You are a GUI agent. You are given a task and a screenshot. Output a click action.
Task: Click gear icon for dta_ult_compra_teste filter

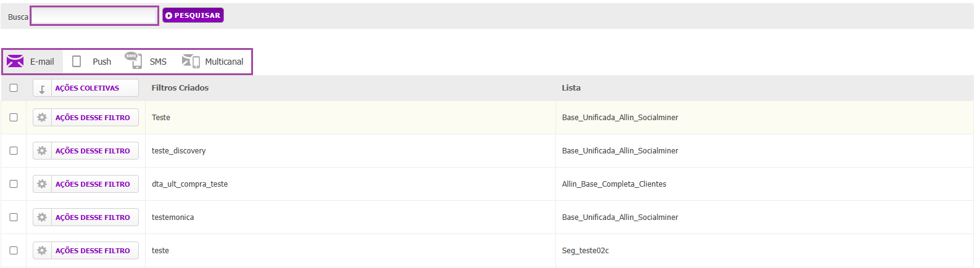tap(42, 184)
